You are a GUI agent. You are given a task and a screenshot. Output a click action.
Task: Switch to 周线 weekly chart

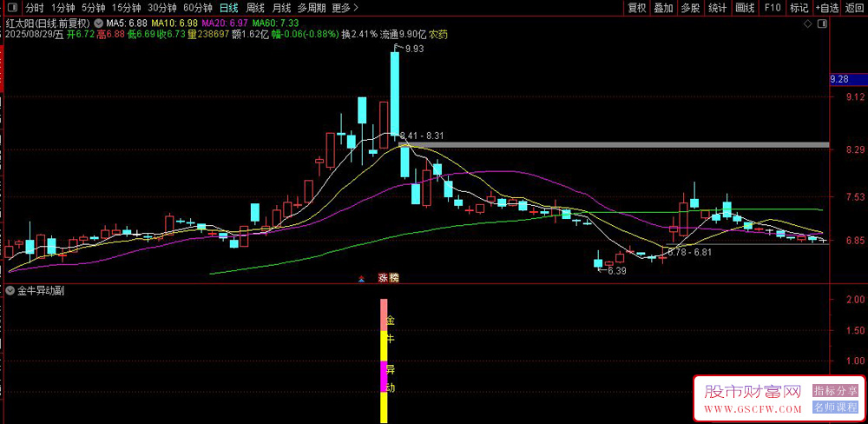coord(255,8)
